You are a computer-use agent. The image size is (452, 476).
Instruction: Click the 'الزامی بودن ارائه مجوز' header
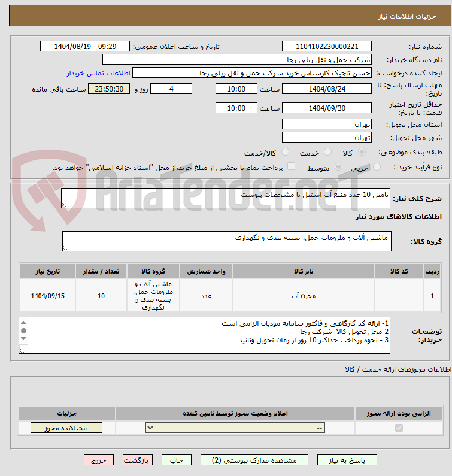click(399, 413)
